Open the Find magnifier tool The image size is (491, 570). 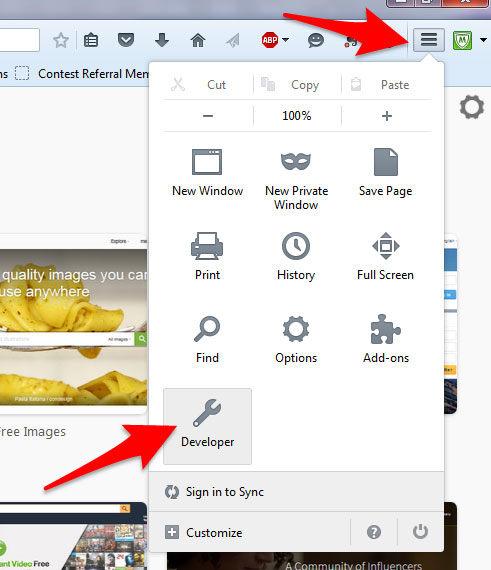207,329
